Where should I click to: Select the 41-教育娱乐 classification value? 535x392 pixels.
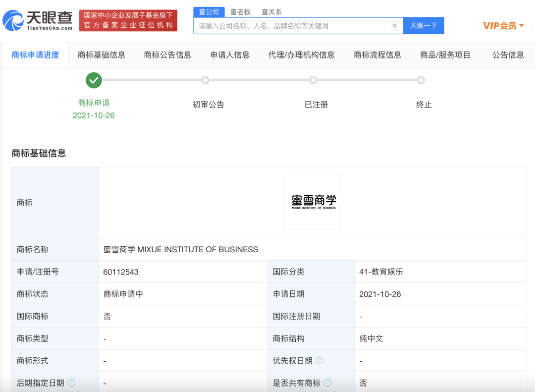381,272
